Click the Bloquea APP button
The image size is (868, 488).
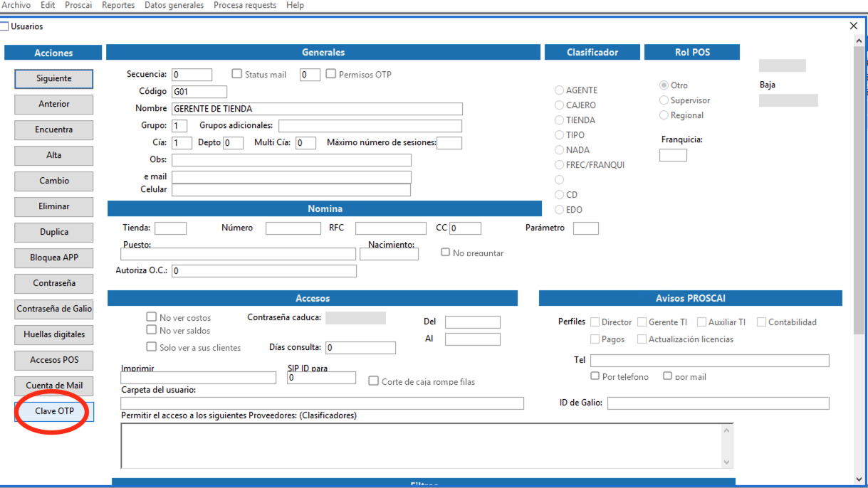click(x=54, y=258)
